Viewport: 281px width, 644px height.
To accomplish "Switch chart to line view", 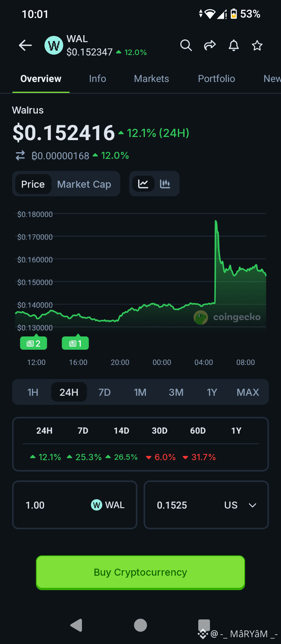I will point(143,184).
